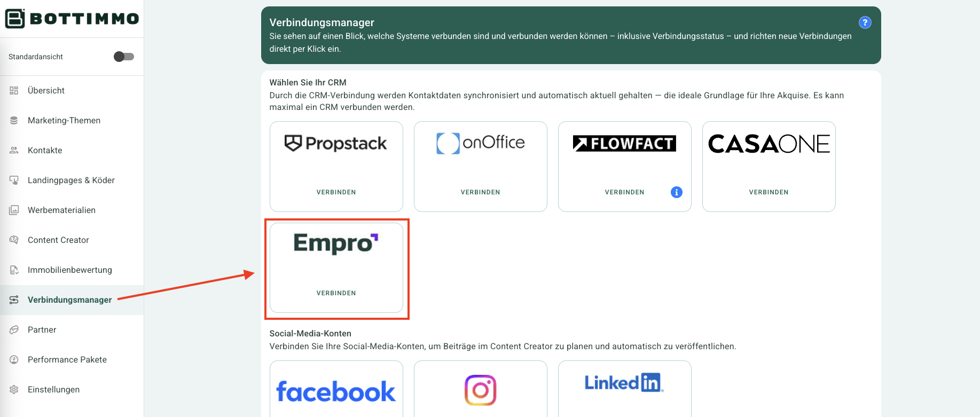This screenshot has width=980, height=417.
Task: Click the Einstellungen gear icon
Action: pyautogui.click(x=14, y=390)
